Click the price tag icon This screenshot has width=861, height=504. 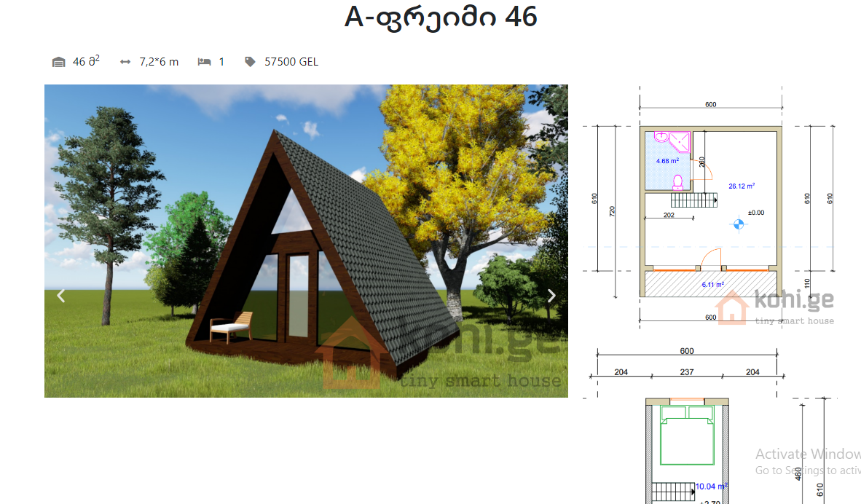tap(250, 62)
